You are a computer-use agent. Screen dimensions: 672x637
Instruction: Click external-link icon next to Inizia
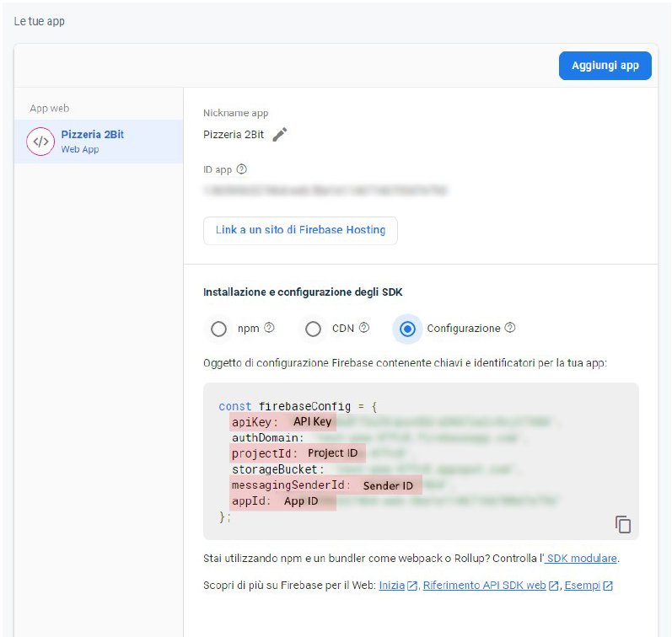[x=411, y=586]
